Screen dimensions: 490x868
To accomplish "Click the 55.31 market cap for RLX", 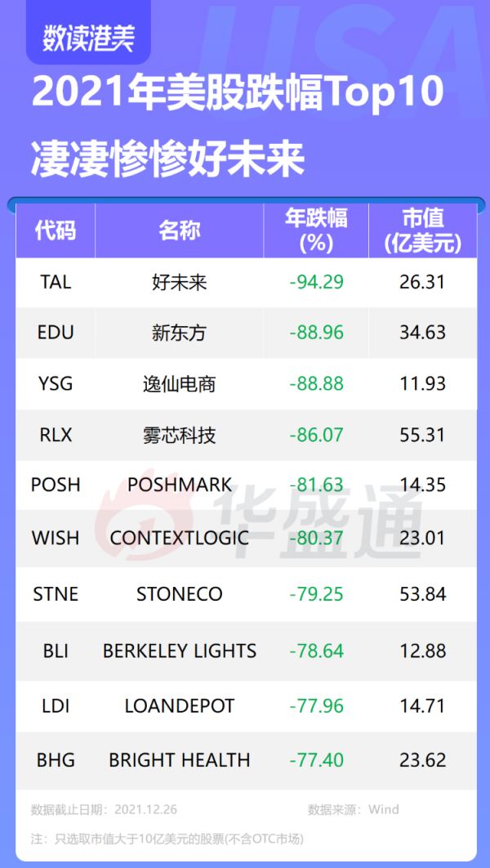I will (423, 435).
